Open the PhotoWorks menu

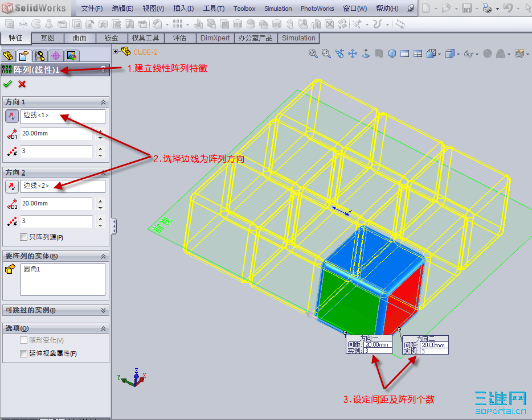317,9
